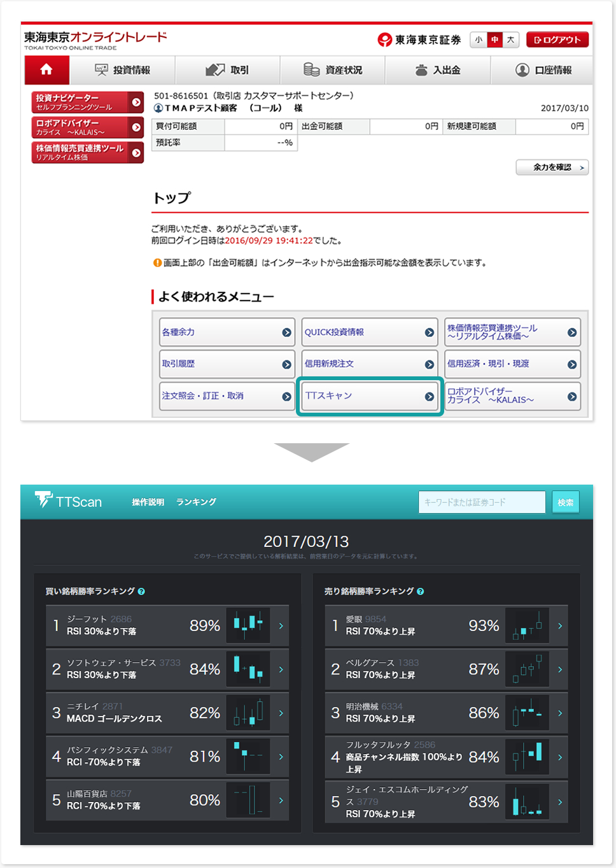Open 株価情報売買連携ツール リアルタイム株価 menu link

512,332
